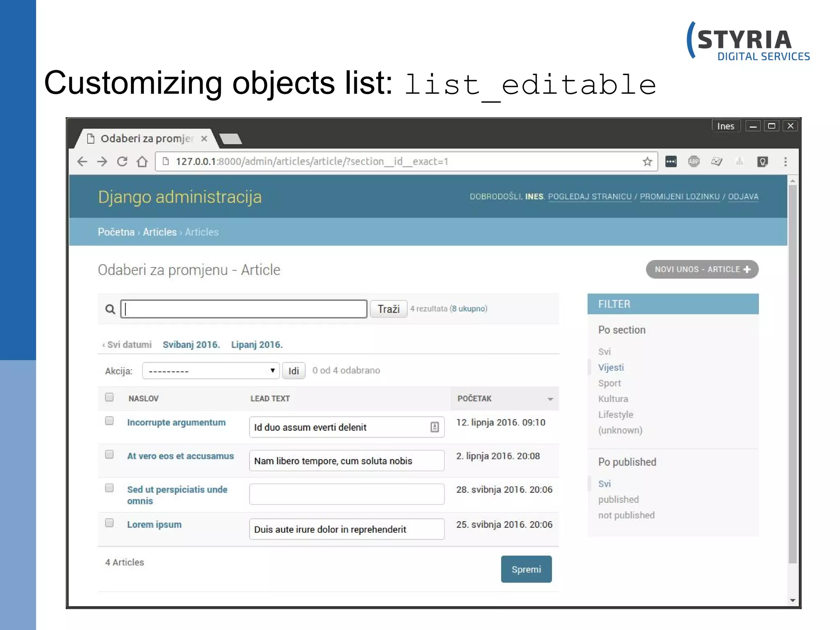Bookmark this page with star icon

[647, 162]
